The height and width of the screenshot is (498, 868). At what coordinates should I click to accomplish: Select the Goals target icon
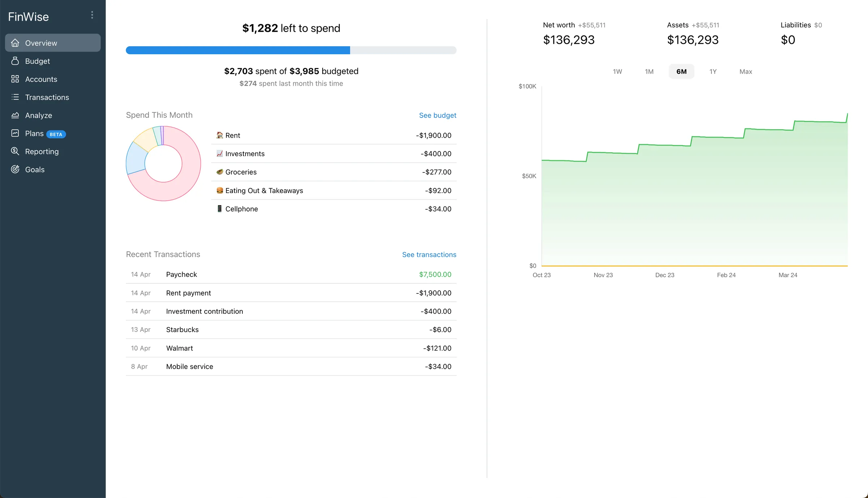pos(15,169)
